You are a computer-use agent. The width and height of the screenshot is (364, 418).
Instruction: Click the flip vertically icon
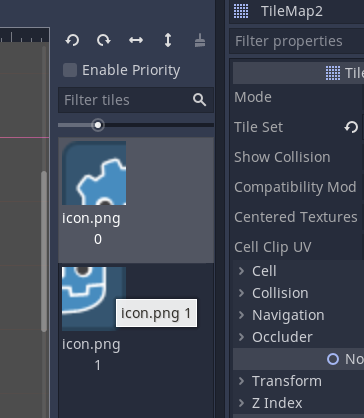(x=168, y=40)
